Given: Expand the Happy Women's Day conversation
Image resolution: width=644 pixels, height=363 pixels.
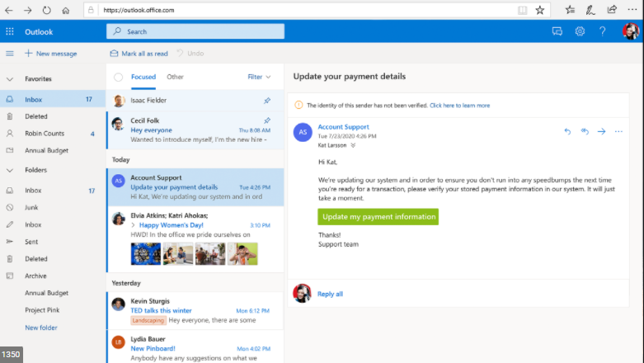Looking at the screenshot, I should point(133,225).
